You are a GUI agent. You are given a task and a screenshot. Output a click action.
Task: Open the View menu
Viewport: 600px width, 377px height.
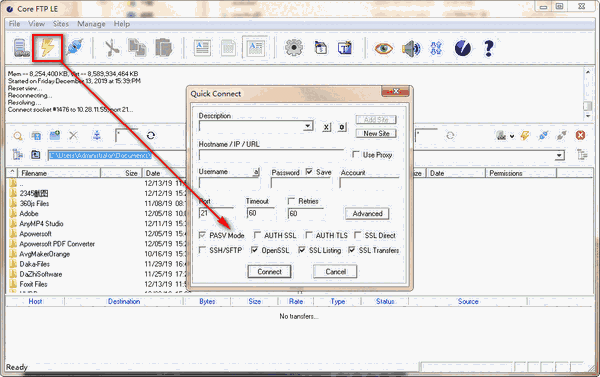point(36,24)
